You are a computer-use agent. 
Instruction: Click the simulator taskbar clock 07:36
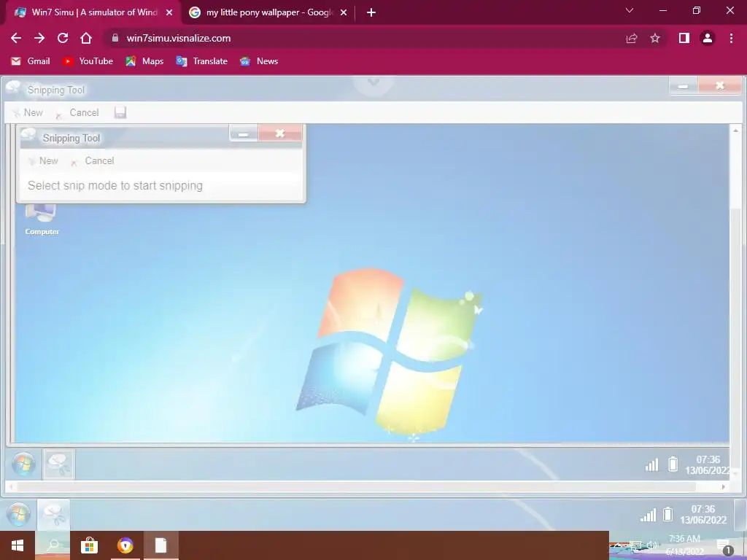point(703,515)
